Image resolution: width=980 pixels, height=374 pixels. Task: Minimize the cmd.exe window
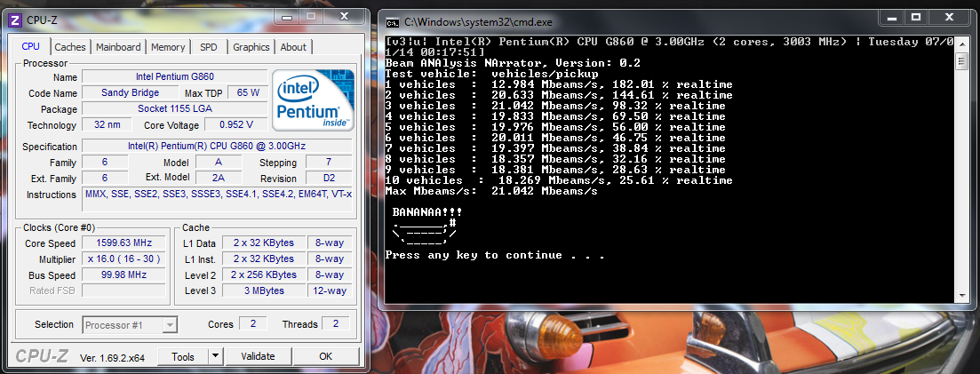coord(892,18)
